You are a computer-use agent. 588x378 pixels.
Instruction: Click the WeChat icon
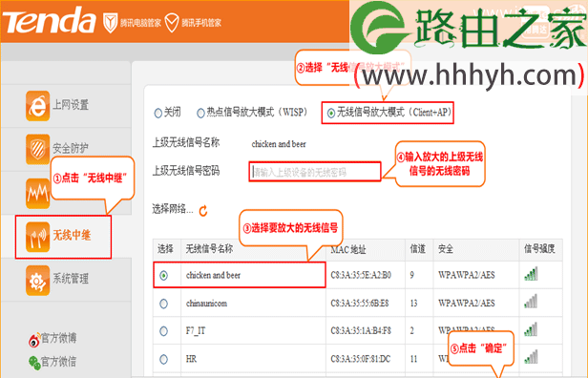coord(34,363)
